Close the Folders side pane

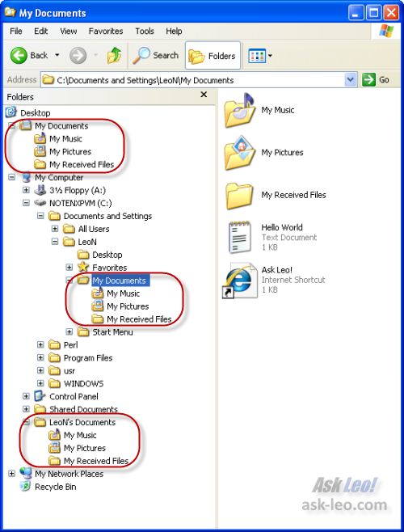(204, 95)
